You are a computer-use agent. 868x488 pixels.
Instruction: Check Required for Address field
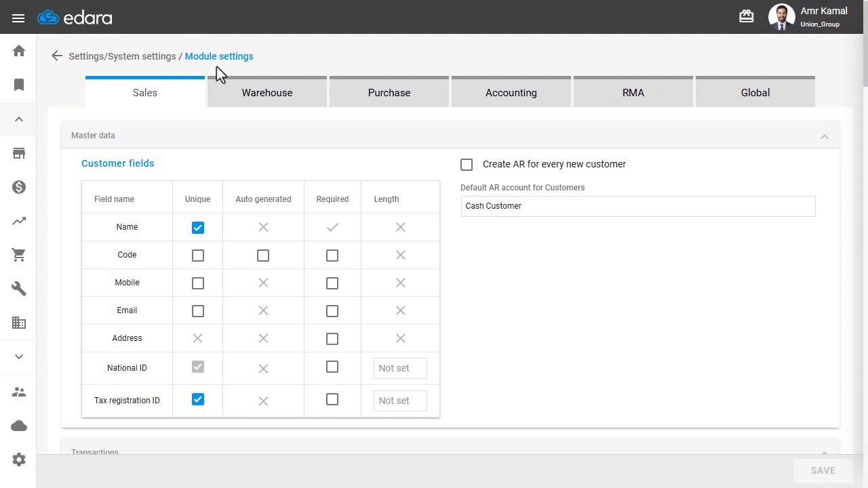coord(332,339)
